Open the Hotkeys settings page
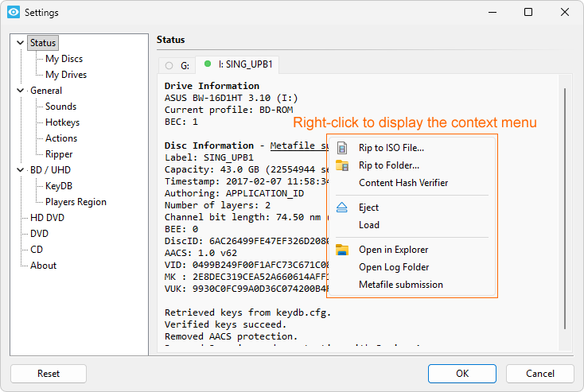Image resolution: width=584 pixels, height=392 pixels. pos(62,122)
